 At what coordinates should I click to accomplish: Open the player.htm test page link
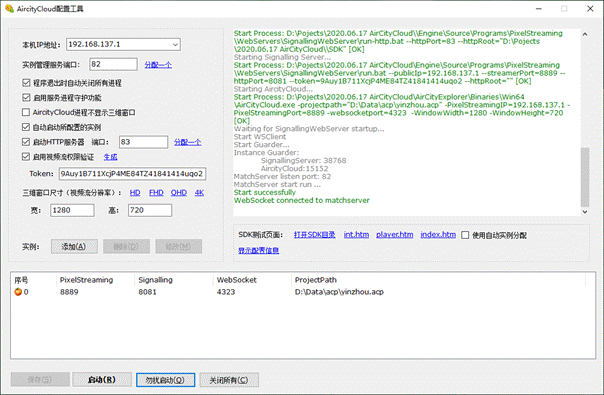click(x=394, y=235)
